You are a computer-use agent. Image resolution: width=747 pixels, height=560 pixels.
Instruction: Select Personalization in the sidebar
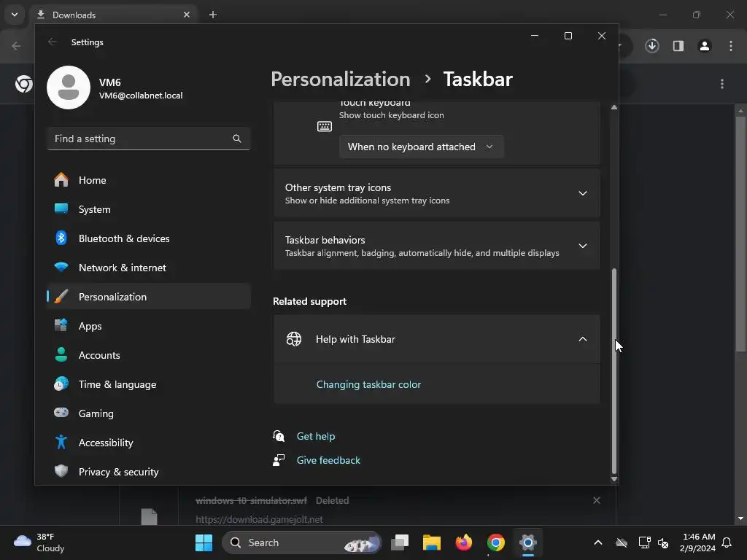(149, 297)
